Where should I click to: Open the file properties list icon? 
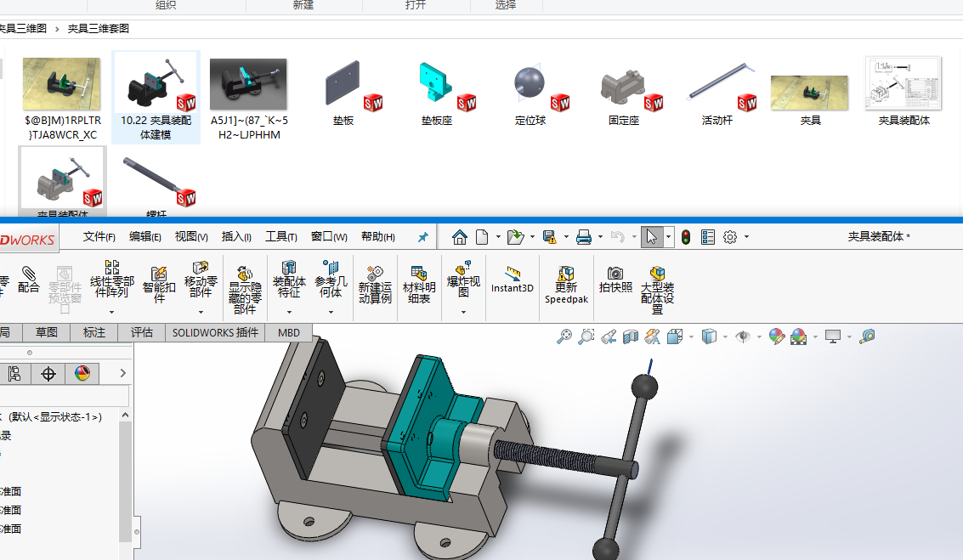click(707, 237)
